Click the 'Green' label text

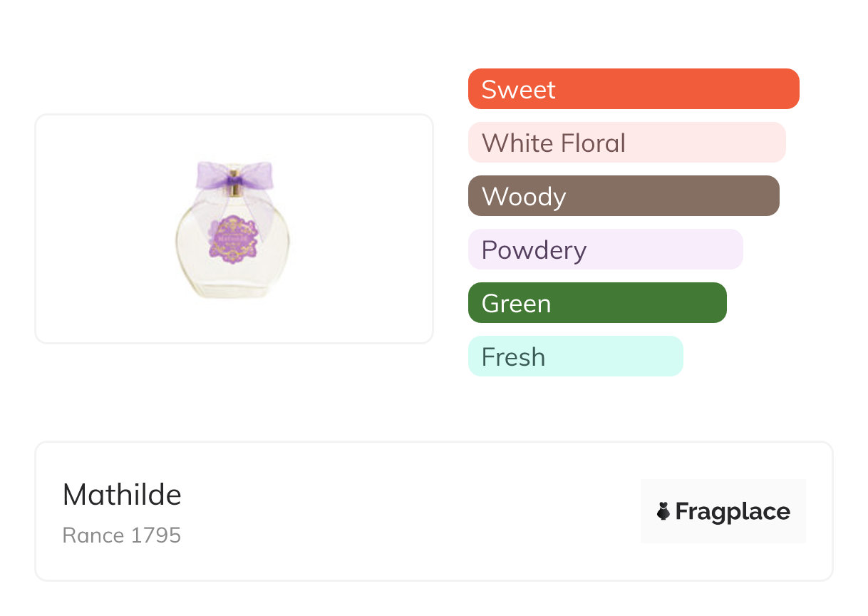(516, 304)
